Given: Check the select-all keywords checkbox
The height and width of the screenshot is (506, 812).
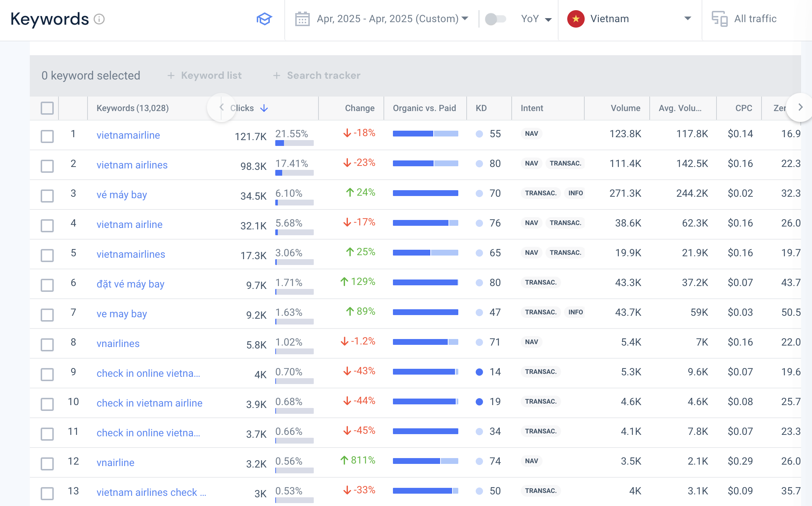Looking at the screenshot, I should (x=47, y=108).
